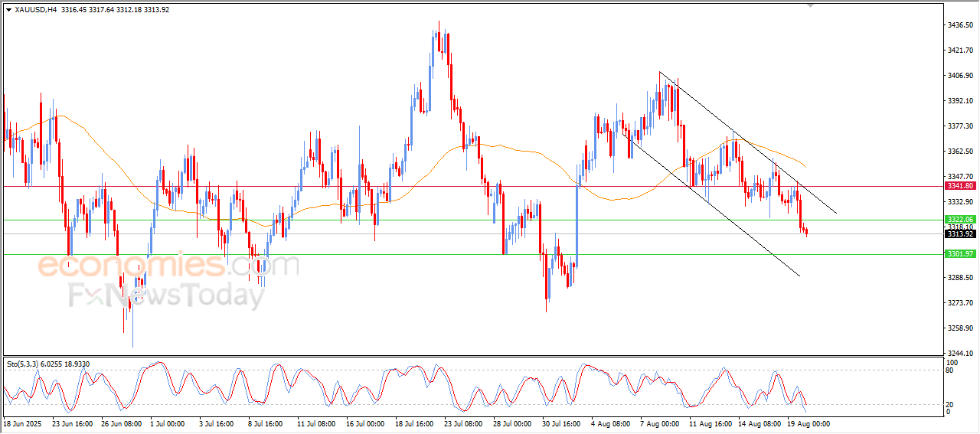Click the 3332.90 price axis label
This screenshot has height=434, width=980.
point(960,202)
